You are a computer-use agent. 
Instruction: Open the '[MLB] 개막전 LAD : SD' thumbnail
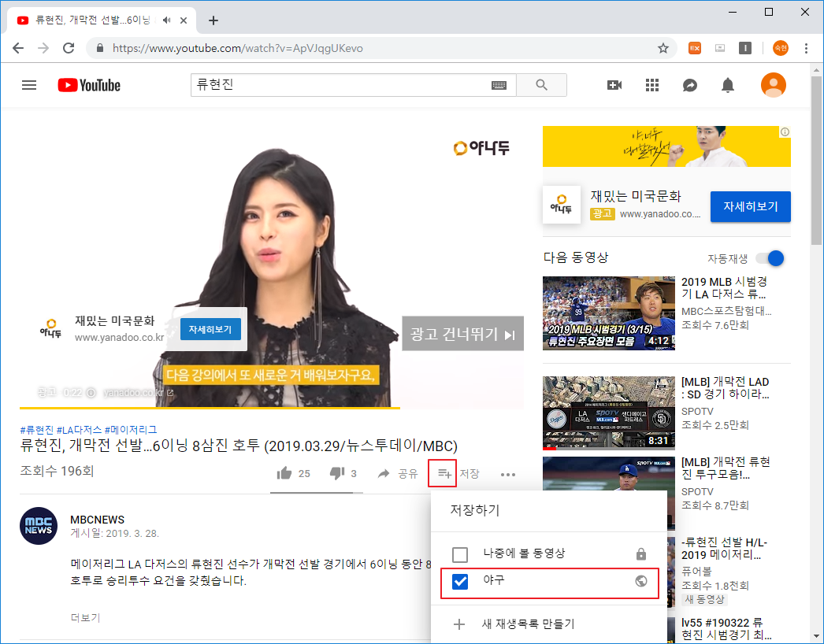click(x=608, y=413)
